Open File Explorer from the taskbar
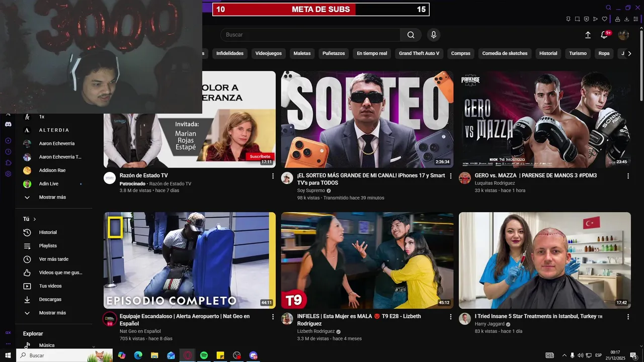Image resolution: width=644 pixels, height=362 pixels. [154, 355]
